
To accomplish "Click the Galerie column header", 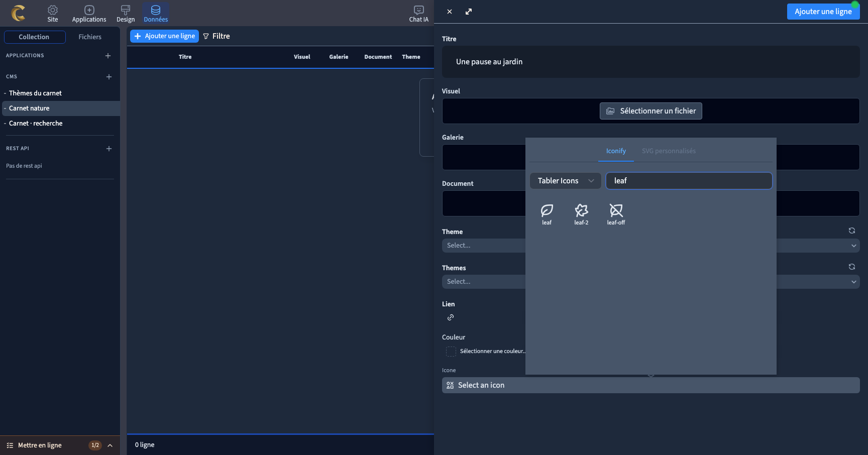I will point(339,57).
